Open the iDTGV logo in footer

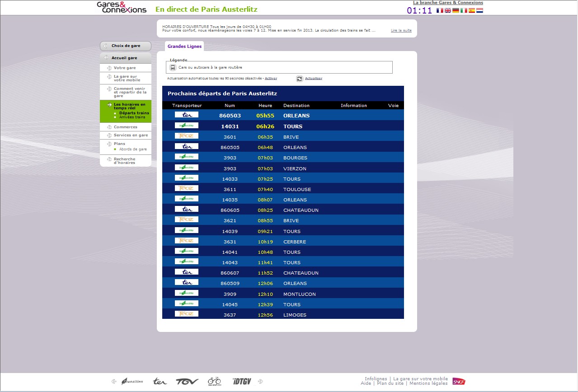(x=242, y=382)
